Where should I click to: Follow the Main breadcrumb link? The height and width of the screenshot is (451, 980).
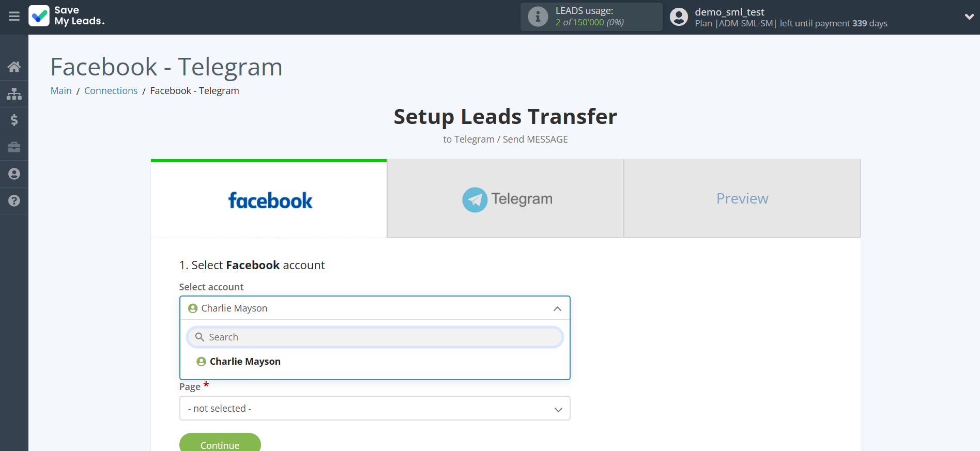61,91
